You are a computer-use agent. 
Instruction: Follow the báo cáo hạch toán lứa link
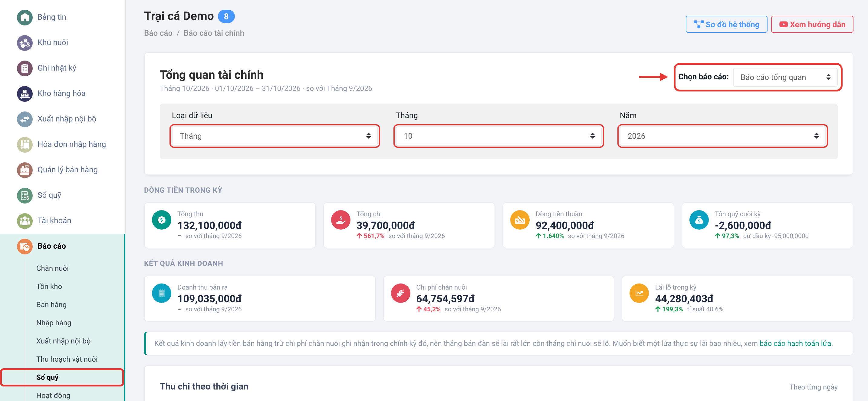[795, 343]
